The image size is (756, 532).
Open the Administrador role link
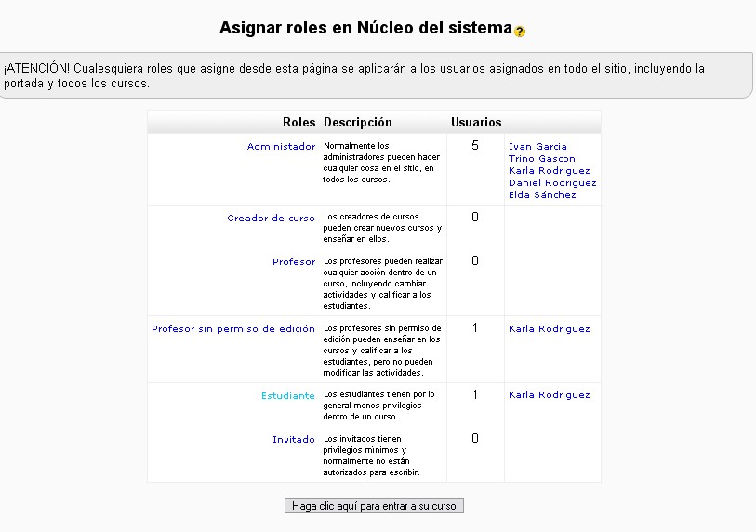281,147
